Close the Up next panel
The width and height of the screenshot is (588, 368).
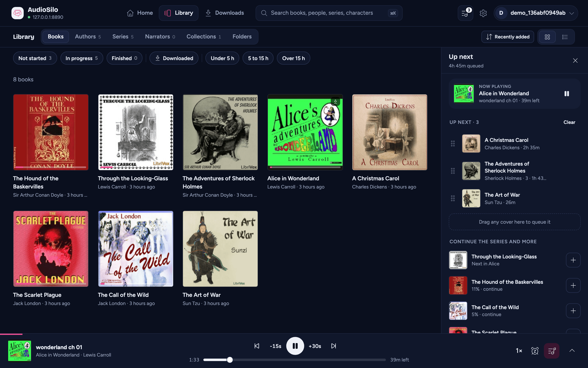tap(575, 60)
